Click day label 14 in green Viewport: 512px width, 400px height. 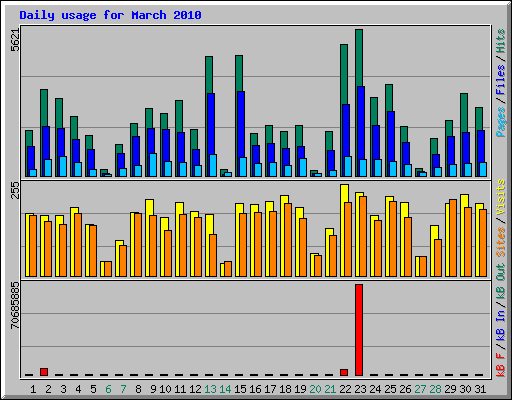point(226,389)
